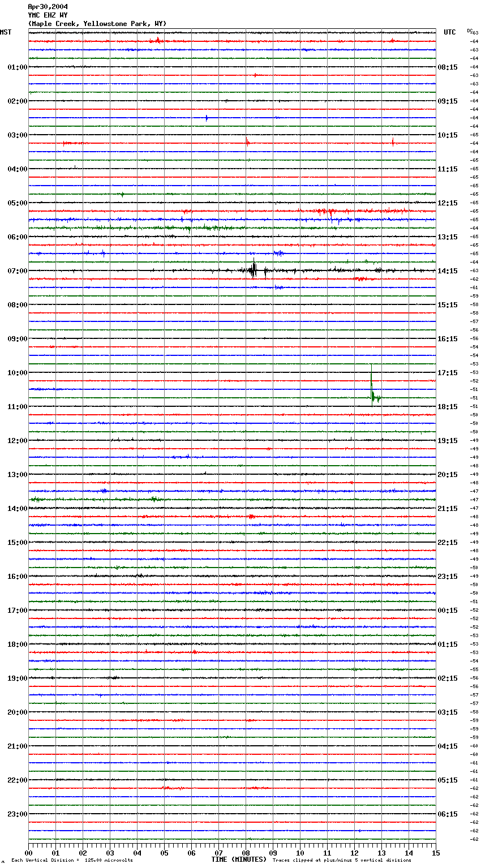Click the Traces clipped at plus/minus 5 note
The image size is (481, 868).
pyautogui.click(x=342, y=860)
